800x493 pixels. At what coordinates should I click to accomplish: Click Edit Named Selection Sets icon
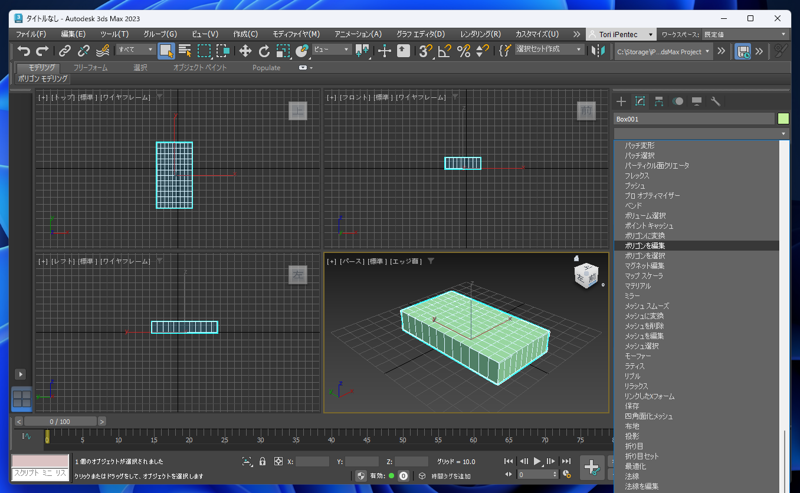(505, 51)
